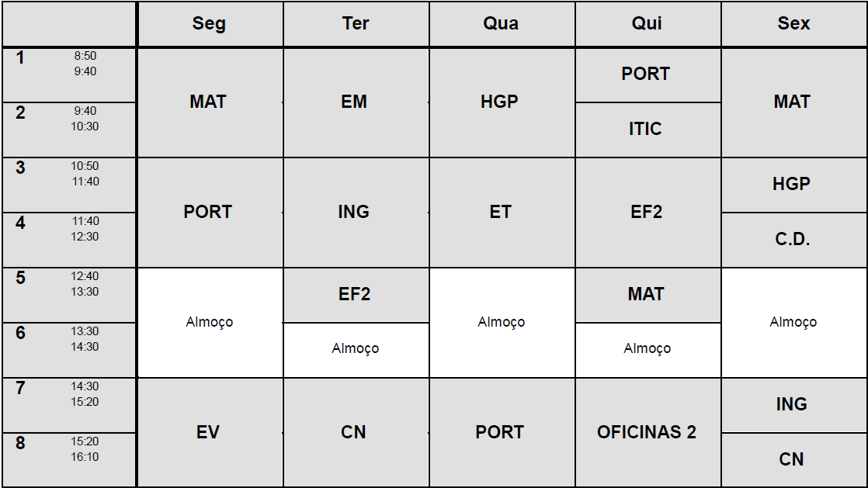Select the EM class on Tuesday
Screen dimensions: 868x488
[x=355, y=102]
